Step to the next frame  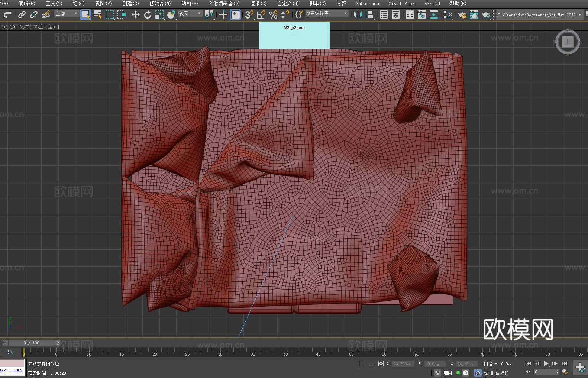[555, 364]
